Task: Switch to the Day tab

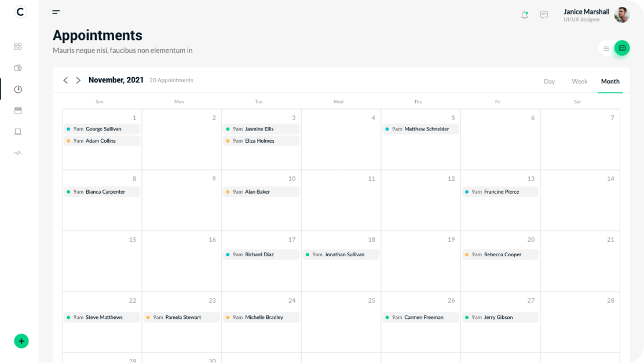Action: [x=549, y=81]
